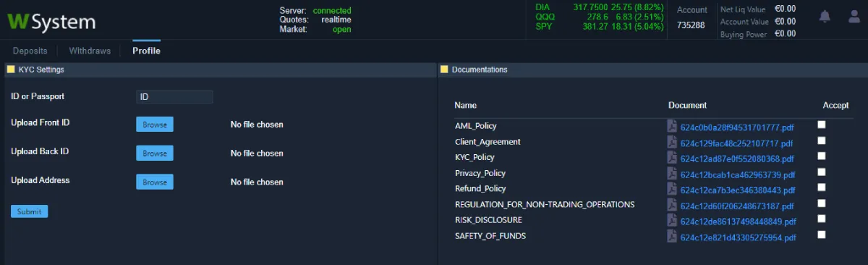Check the Refund_Policy accept box

point(821,188)
